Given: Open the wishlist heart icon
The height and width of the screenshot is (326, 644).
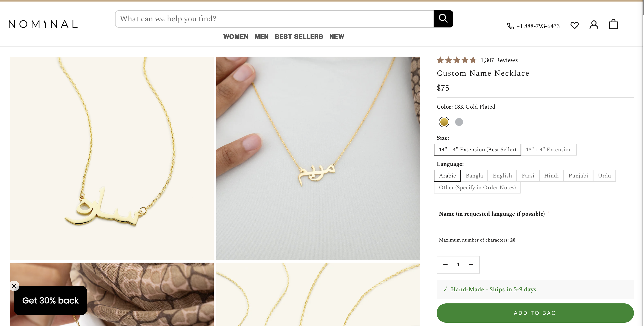Looking at the screenshot, I should tap(575, 25).
